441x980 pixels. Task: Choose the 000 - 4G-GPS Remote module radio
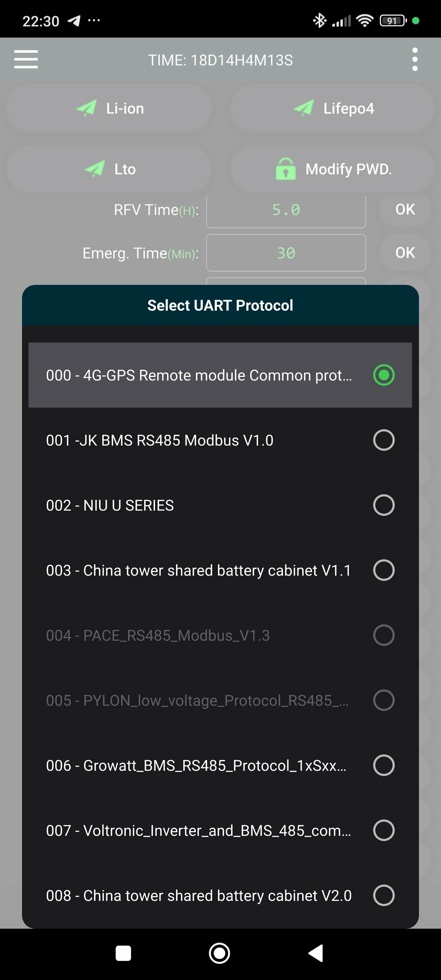[384, 375]
